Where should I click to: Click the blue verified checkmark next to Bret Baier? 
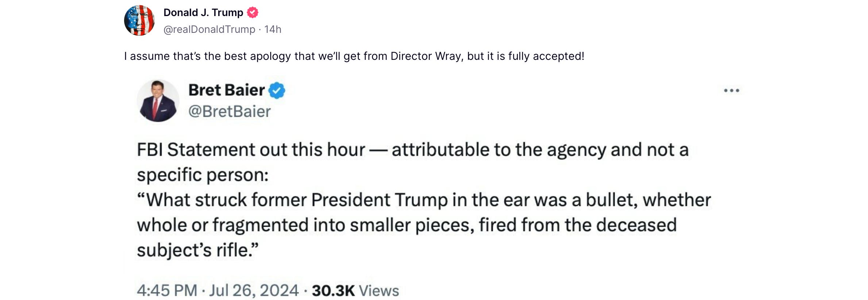point(277,90)
